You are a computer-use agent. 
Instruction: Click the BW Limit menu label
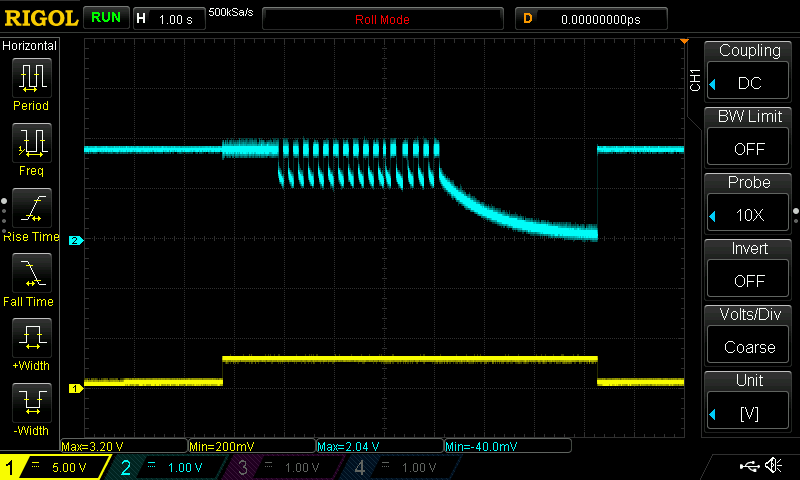click(749, 116)
